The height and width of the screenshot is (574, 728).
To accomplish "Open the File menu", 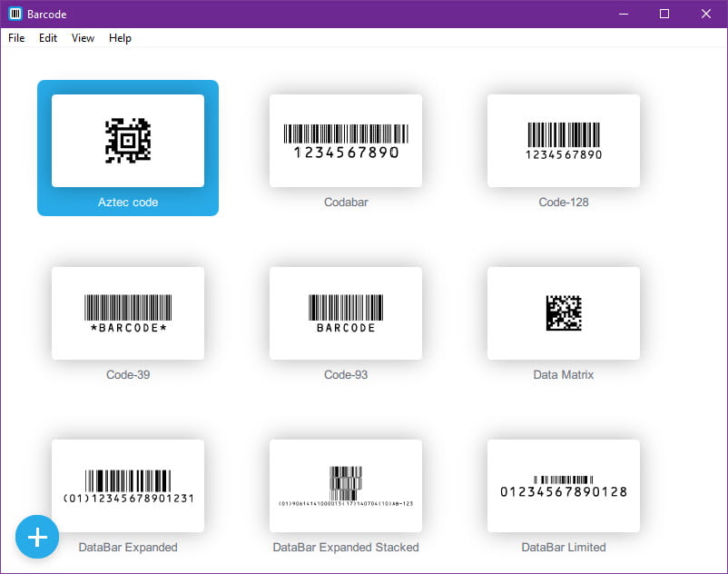I will 16,38.
